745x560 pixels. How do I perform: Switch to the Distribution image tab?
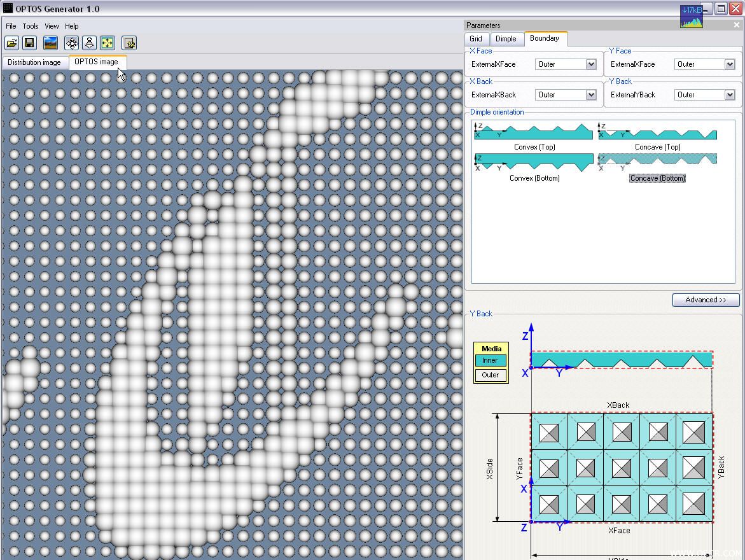pyautogui.click(x=34, y=62)
